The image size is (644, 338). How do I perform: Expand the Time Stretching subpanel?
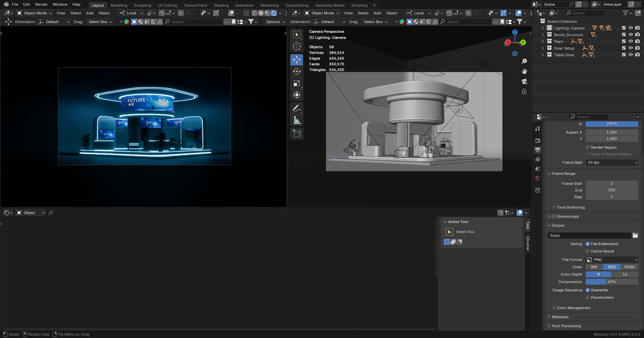click(571, 207)
